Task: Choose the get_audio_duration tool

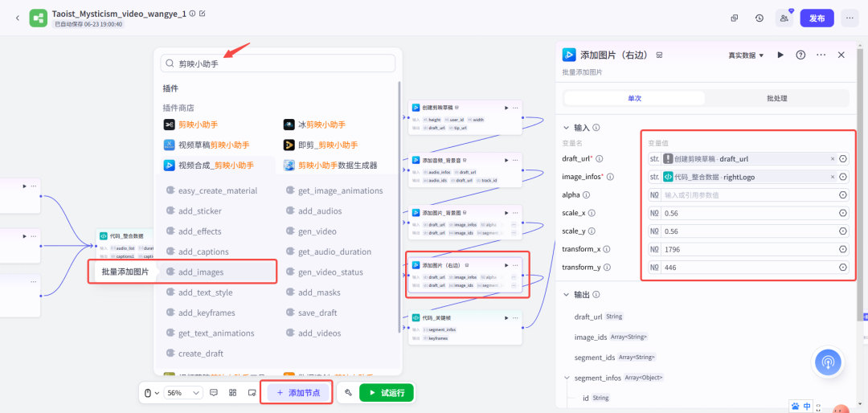Action: coord(334,251)
